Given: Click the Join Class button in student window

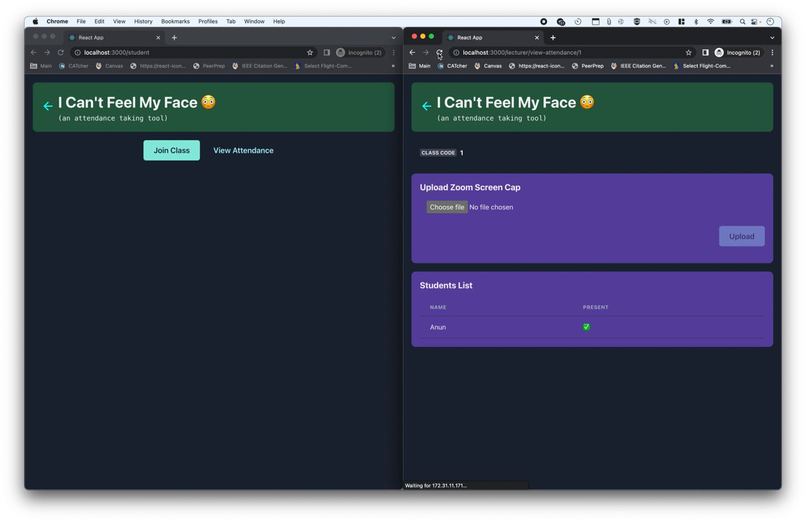Looking at the screenshot, I should click(x=171, y=150).
